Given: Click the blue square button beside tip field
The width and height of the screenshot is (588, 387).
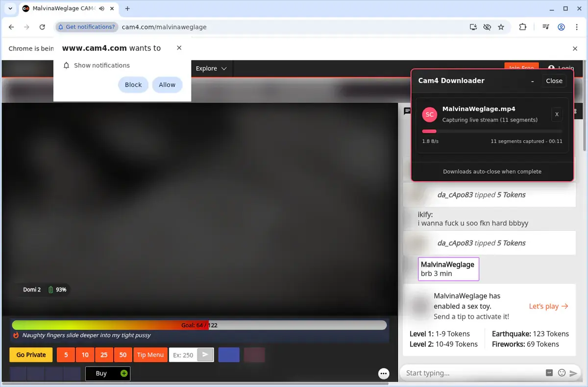Looking at the screenshot, I should click(x=229, y=355).
